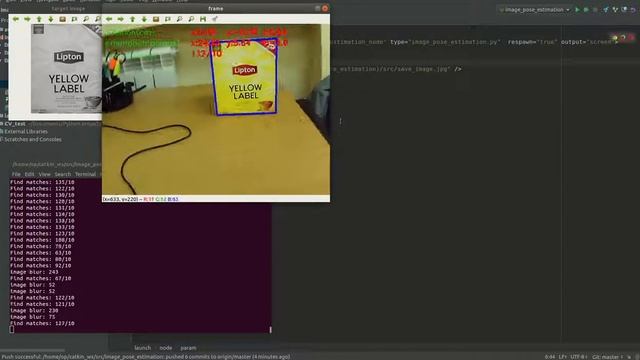
Task: Expand External Libraries in project tree
Action: 26,131
